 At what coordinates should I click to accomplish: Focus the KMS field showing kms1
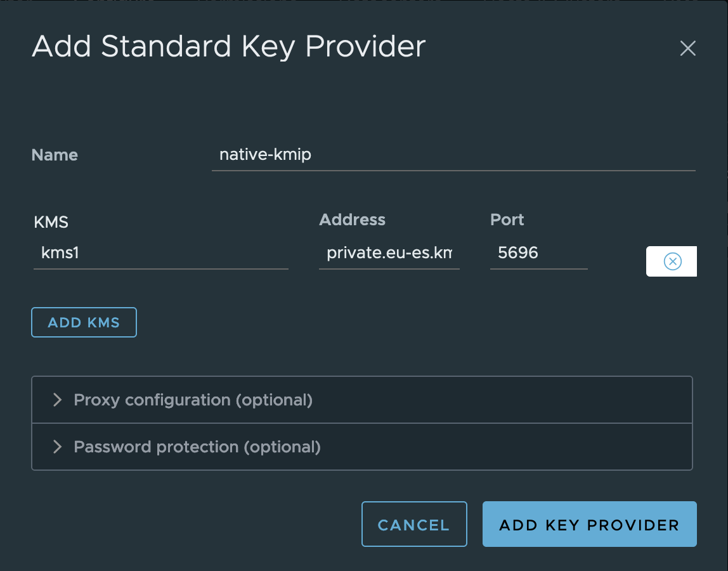coord(160,254)
